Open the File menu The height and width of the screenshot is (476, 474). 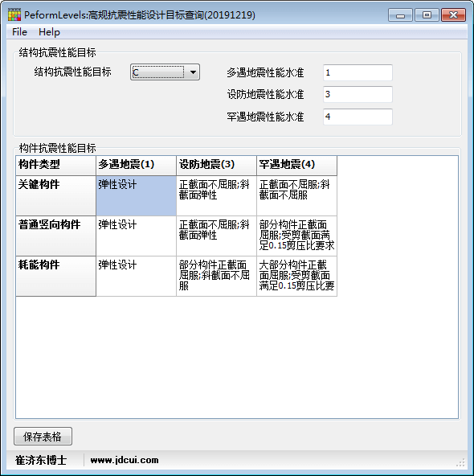tap(20, 32)
